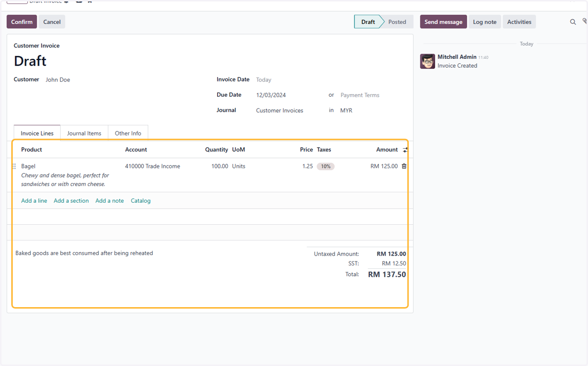Delete the Bagel invoice line with trash icon
Screen dimensions: 588x366
click(x=404, y=166)
